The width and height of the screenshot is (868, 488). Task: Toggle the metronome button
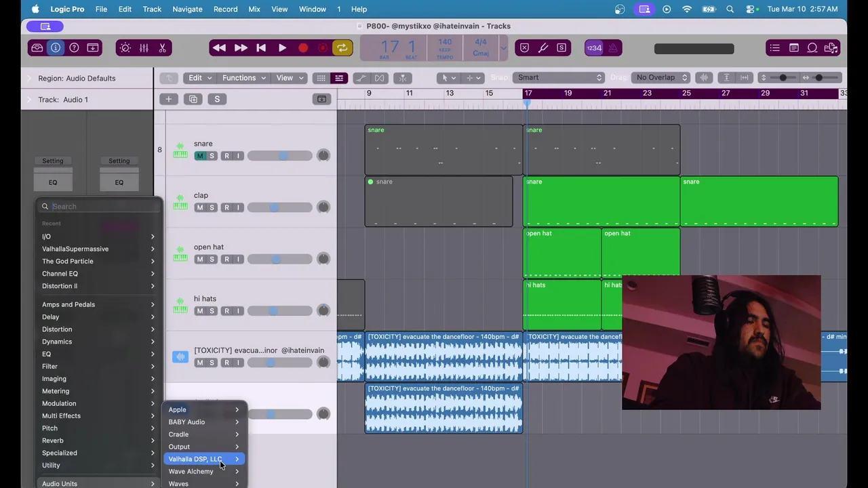coord(613,48)
